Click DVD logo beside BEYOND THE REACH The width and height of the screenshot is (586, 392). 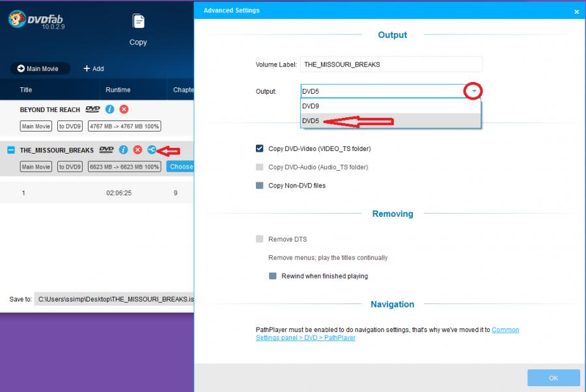click(x=92, y=109)
